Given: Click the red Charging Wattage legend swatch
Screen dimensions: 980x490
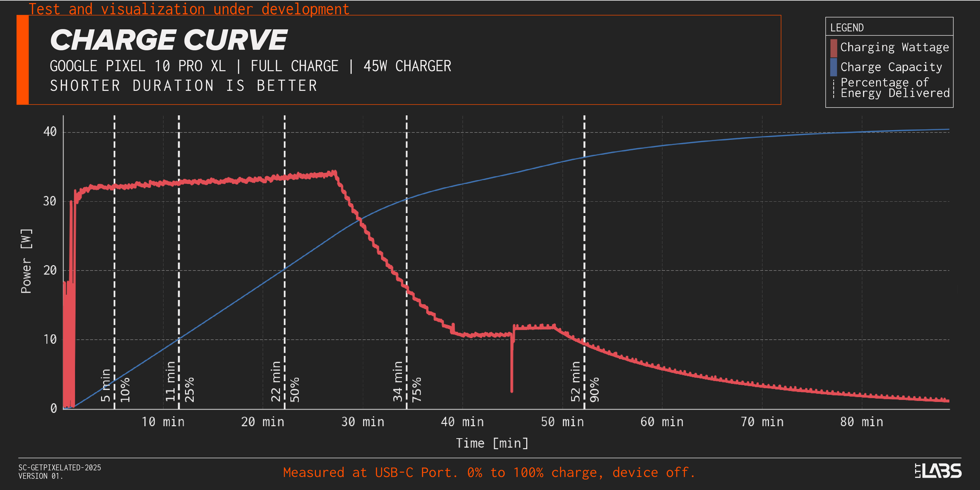Looking at the screenshot, I should pos(834,48).
